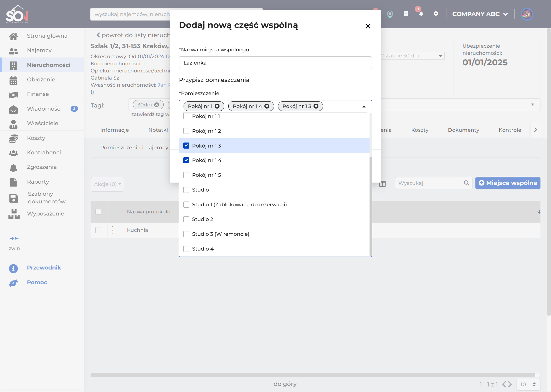The height and width of the screenshot is (392, 551).
Task: Remove the Pokój nr 1 chip
Action: [217, 106]
